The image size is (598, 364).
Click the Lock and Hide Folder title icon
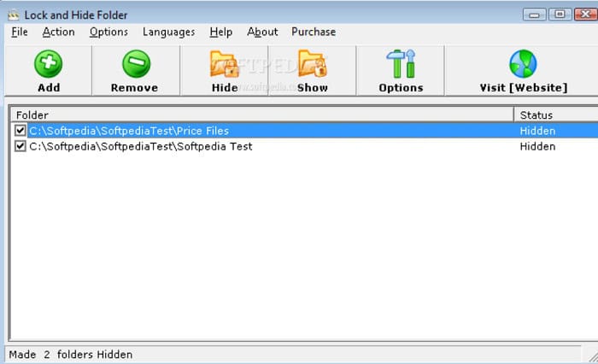pos(14,15)
